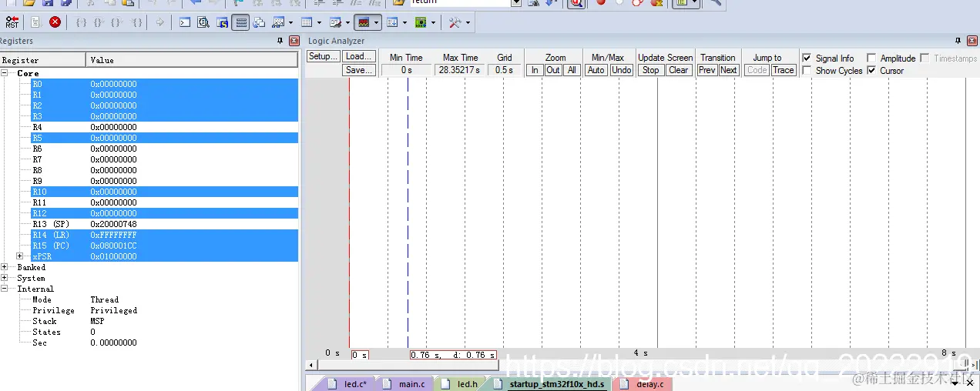This screenshot has width=980, height=391.
Task: Expand the System register group
Action: [5, 278]
